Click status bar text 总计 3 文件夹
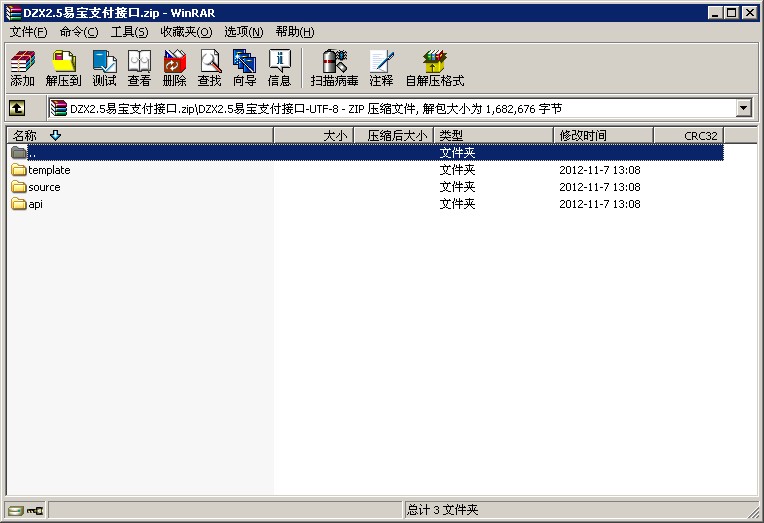Viewport: 764px width, 523px height. click(442, 510)
